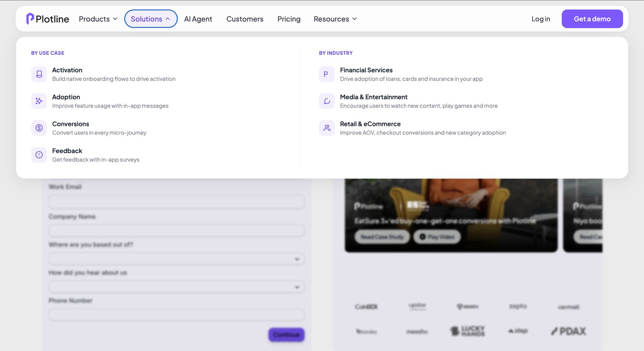Go to Customers page
This screenshot has width=644, height=351.
coord(245,19)
